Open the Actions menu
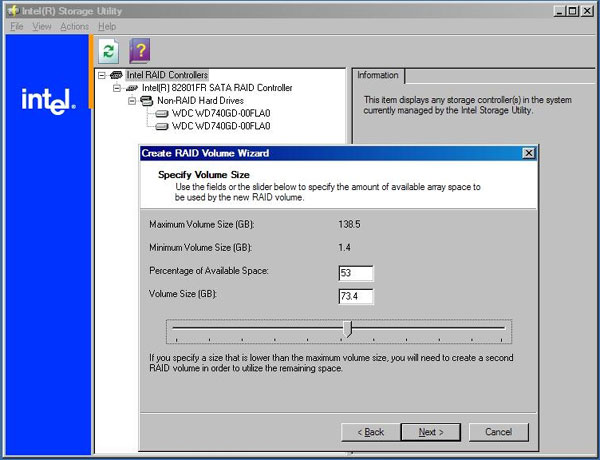 (x=75, y=26)
